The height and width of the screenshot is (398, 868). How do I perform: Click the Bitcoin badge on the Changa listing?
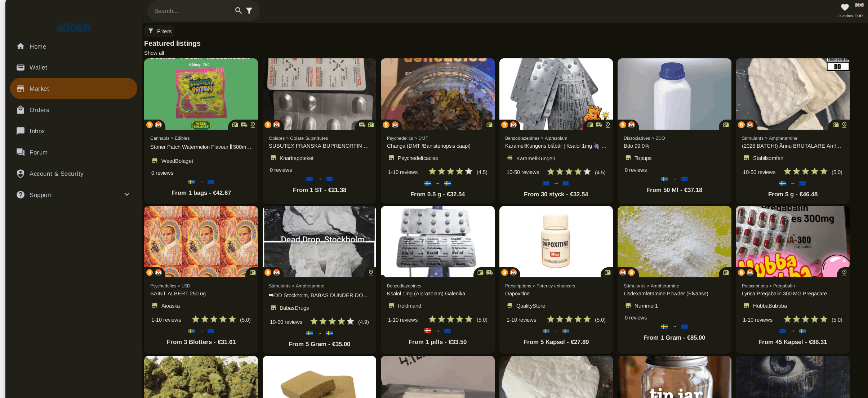point(385,125)
